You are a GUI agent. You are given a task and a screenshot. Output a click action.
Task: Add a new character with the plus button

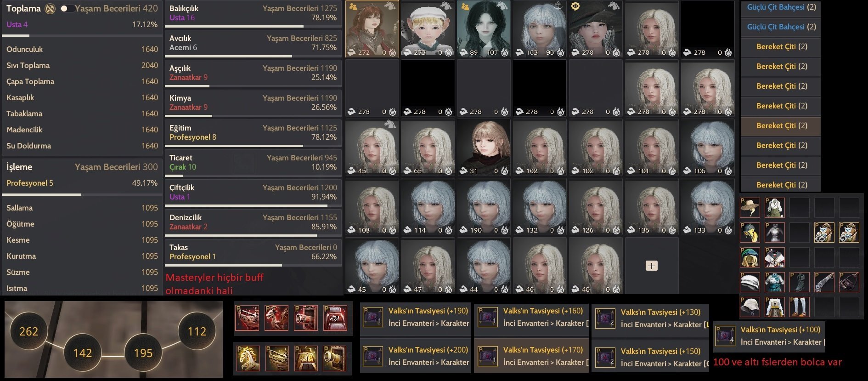(651, 266)
